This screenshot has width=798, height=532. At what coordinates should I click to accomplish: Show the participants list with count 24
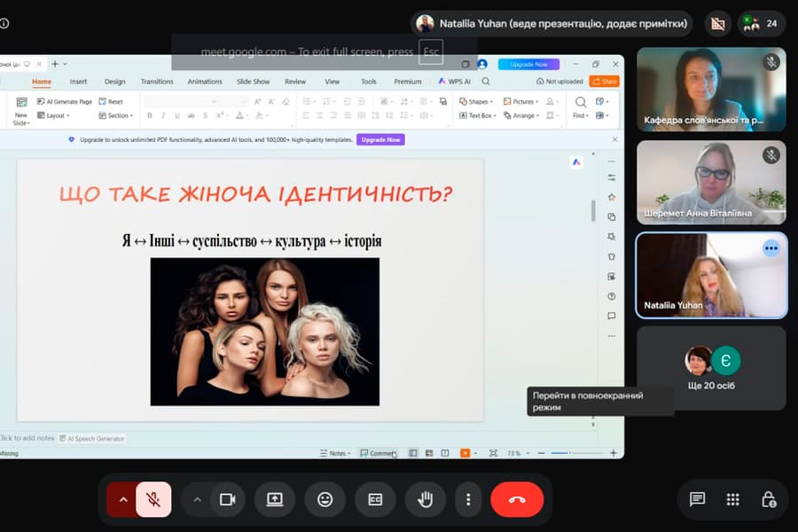click(x=761, y=23)
